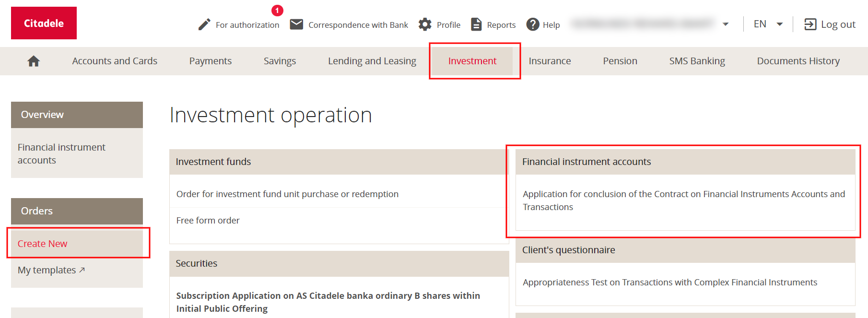Open the red notification badge showing 1
Viewport: 868px width, 318px height.
click(x=277, y=10)
